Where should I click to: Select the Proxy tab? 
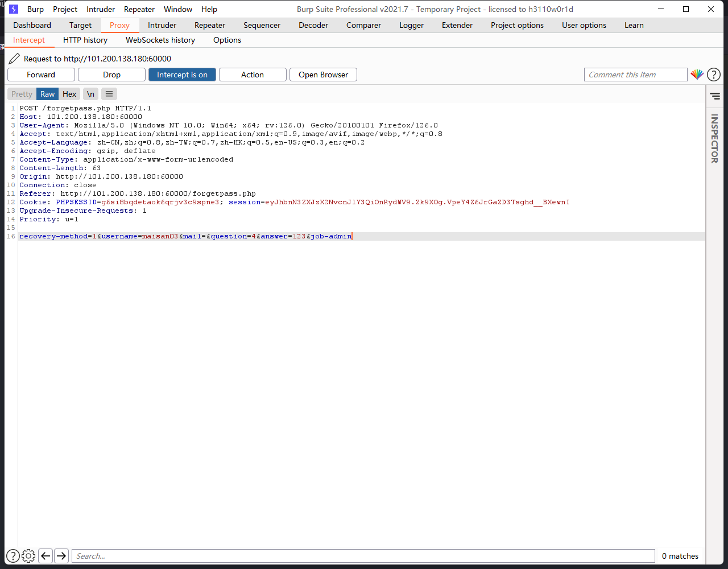tap(119, 25)
